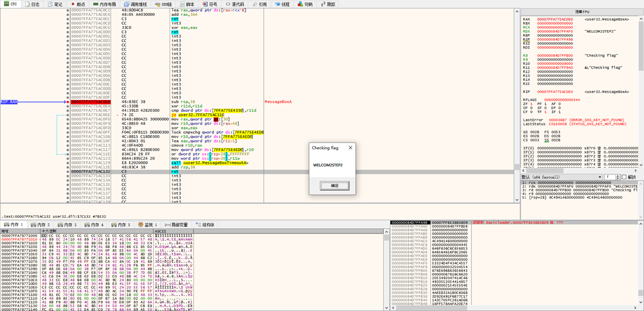Switch to the 内存 2 dump tab
The width and height of the screenshot is (644, 311).
click(41, 225)
